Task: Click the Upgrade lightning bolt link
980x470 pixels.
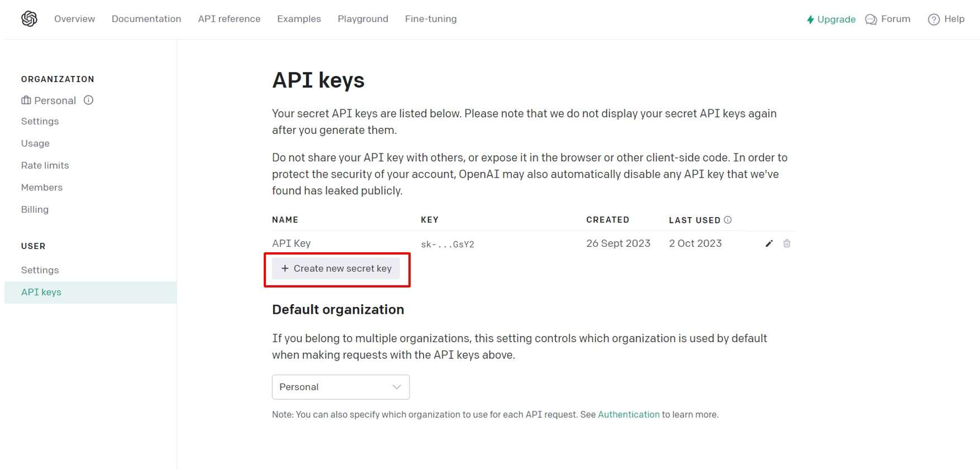Action: click(x=831, y=20)
